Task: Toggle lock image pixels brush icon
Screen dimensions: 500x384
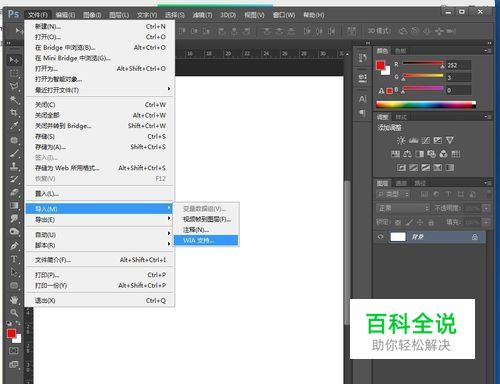Action: point(409,222)
